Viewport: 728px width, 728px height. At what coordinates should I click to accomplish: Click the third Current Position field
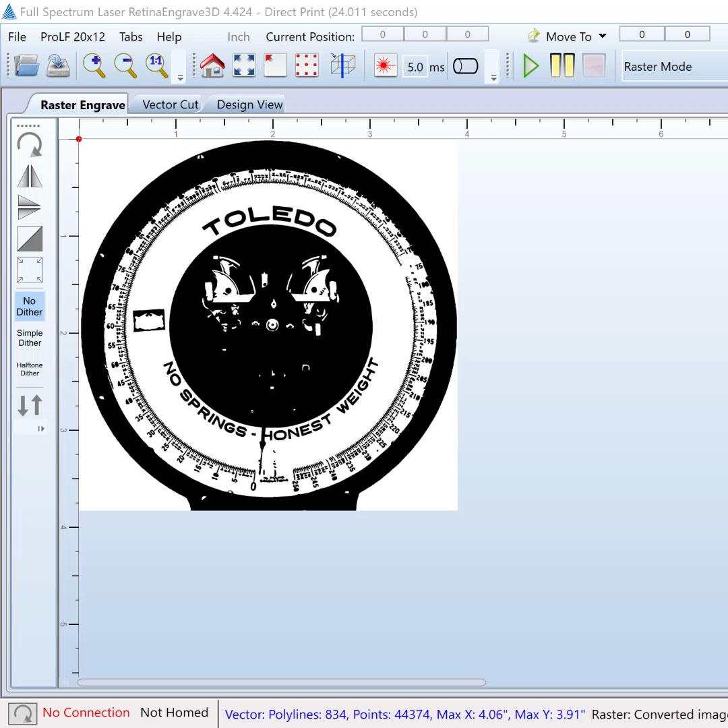pos(468,34)
